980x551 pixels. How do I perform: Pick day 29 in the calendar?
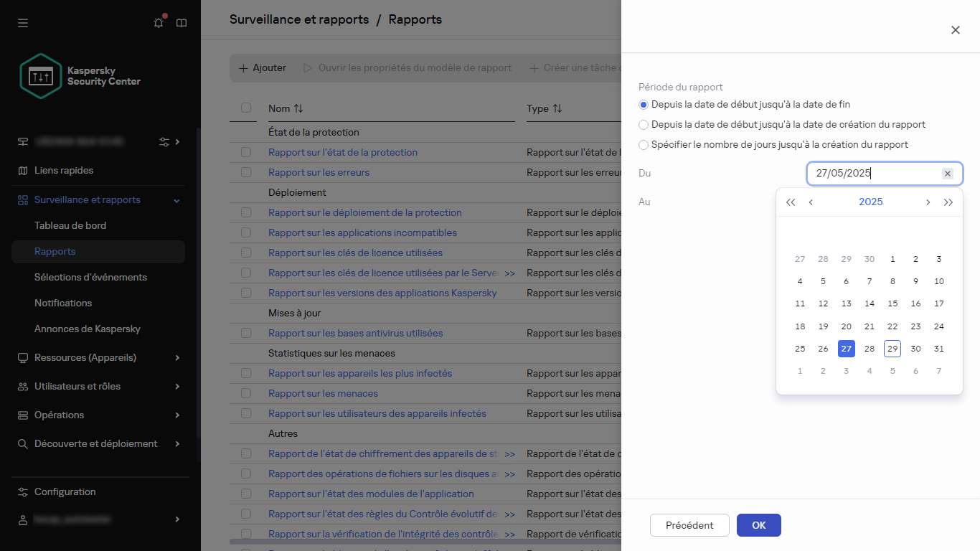[892, 349]
